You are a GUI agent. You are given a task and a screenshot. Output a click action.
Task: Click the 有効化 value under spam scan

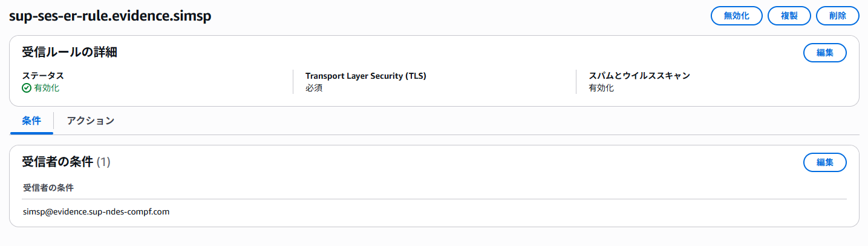pyautogui.click(x=601, y=88)
